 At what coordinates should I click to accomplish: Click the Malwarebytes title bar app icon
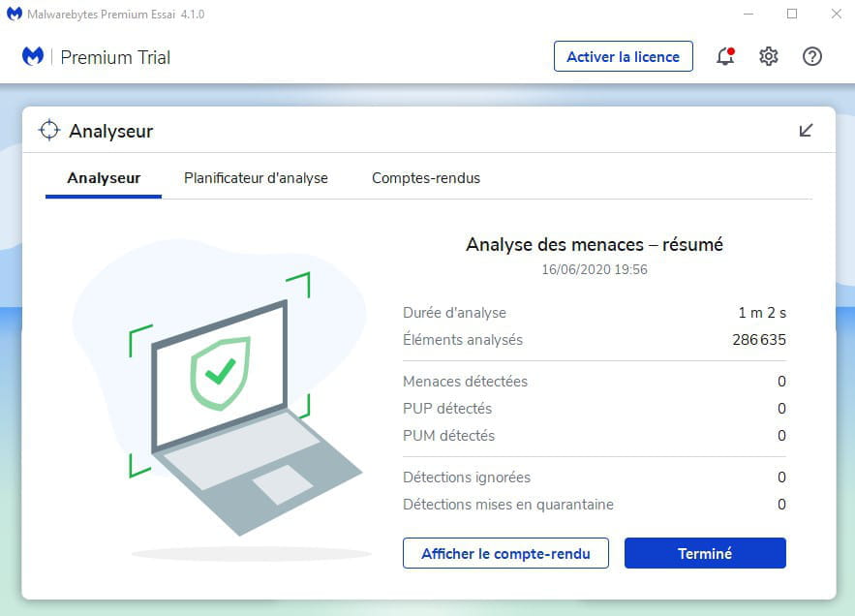point(15,14)
